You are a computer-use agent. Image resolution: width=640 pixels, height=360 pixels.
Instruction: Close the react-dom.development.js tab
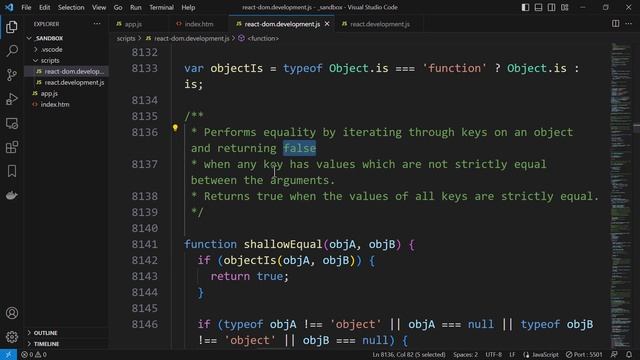click(x=327, y=24)
